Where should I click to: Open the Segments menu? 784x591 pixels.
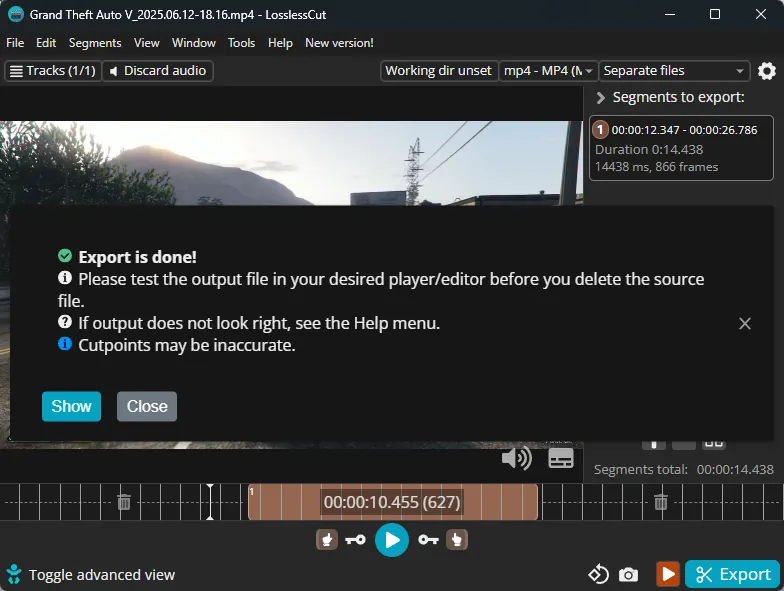coord(95,43)
